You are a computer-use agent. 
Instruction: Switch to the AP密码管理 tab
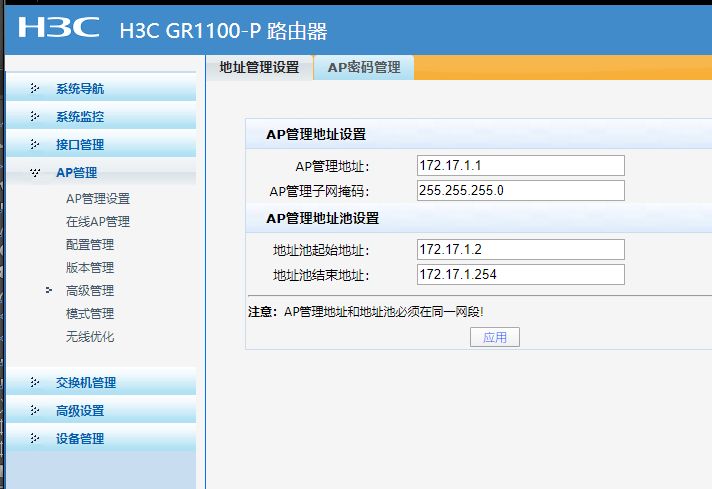pyautogui.click(x=364, y=68)
